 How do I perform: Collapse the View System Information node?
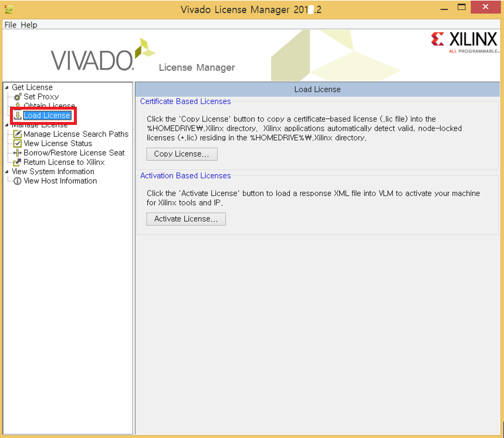click(7, 172)
